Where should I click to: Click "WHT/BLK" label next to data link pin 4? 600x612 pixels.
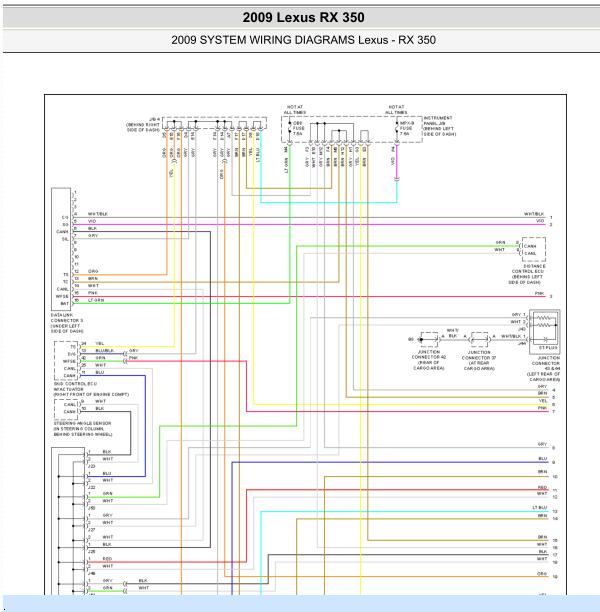tap(98, 214)
